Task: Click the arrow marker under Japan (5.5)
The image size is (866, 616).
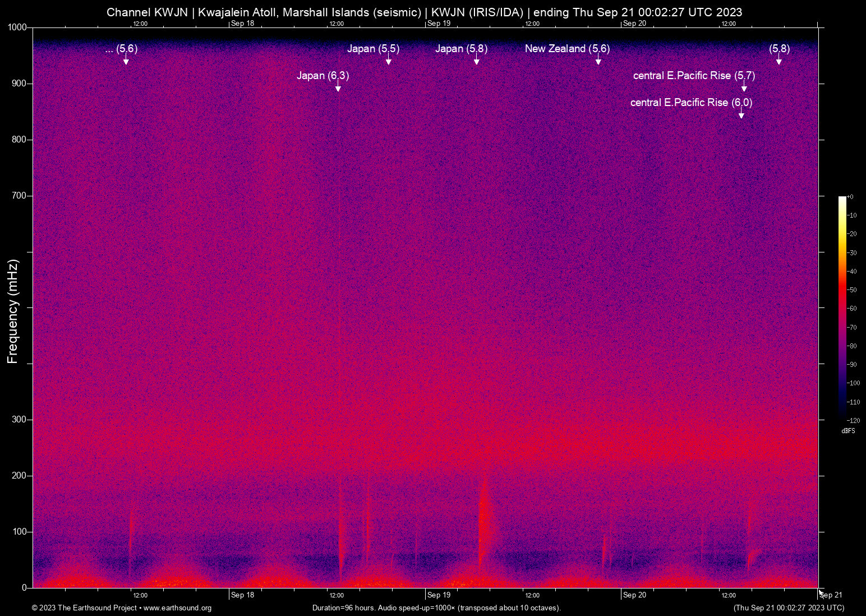Action: coord(388,61)
